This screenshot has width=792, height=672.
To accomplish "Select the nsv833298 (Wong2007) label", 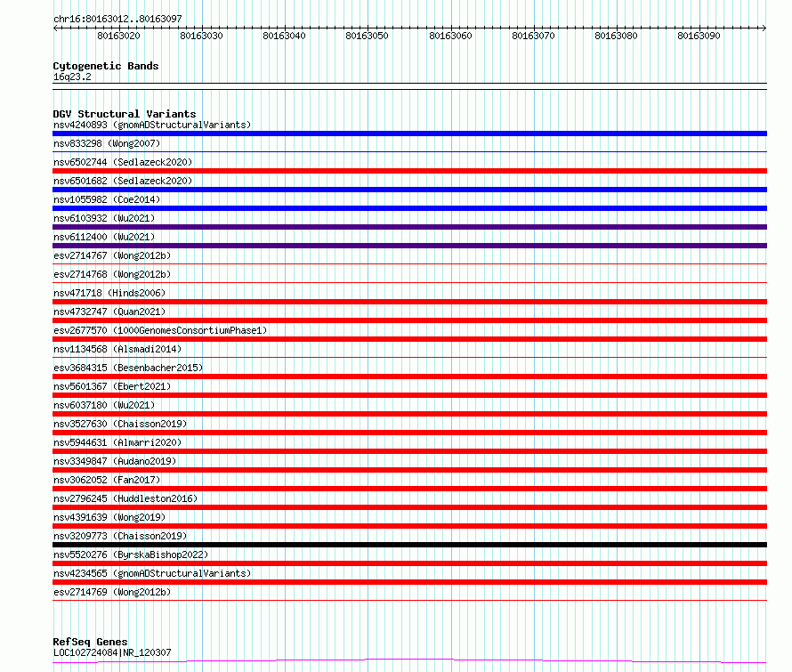I will click(x=107, y=143).
